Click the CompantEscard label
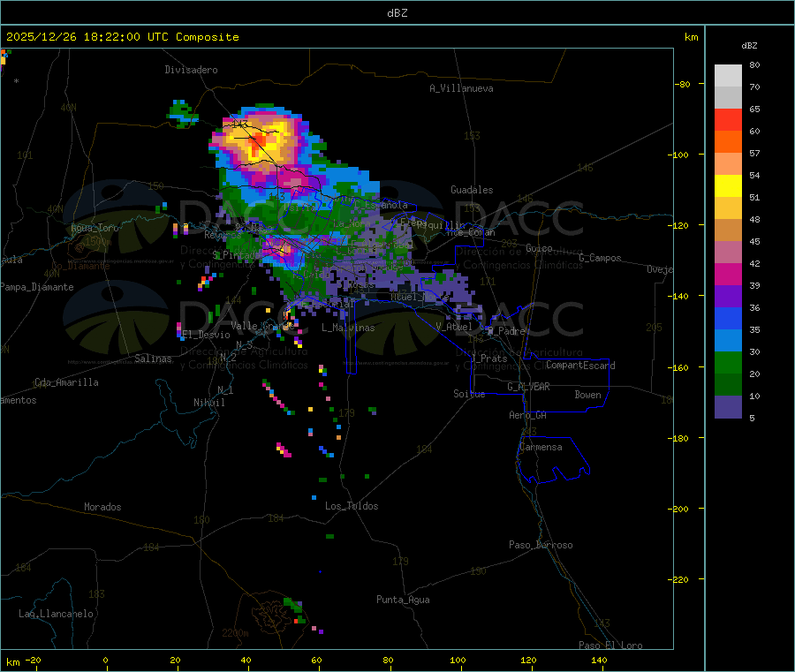Image resolution: width=795 pixels, height=672 pixels. (x=580, y=366)
